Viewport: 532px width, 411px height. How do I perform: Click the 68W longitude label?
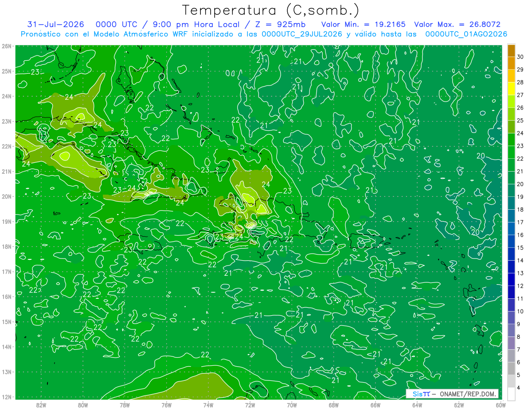click(x=334, y=405)
